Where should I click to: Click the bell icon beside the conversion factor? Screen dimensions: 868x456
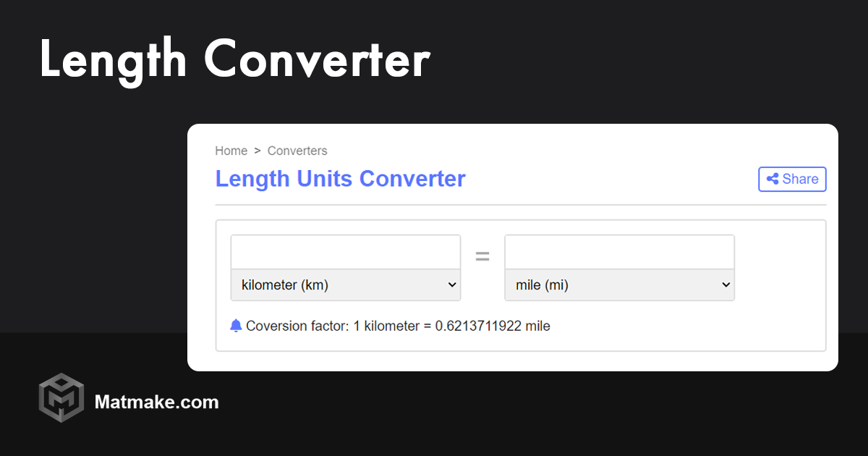coord(236,326)
